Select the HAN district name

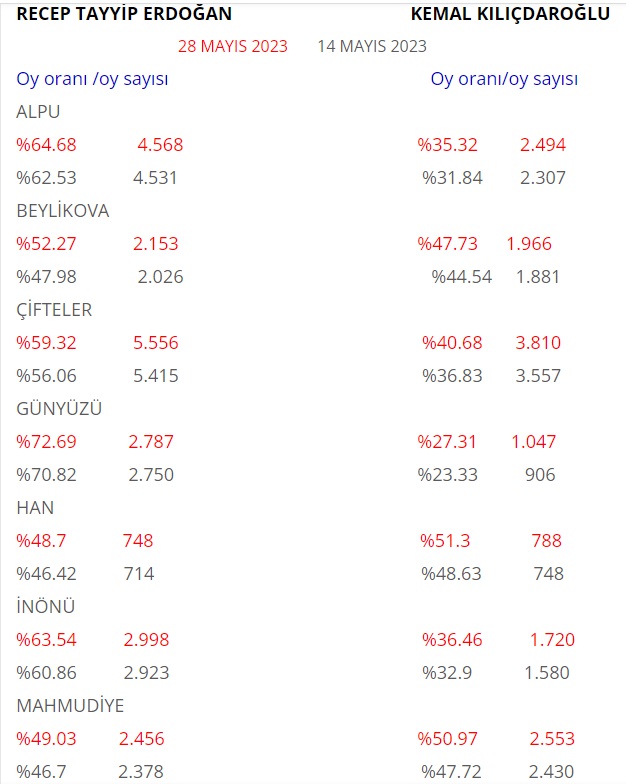click(x=35, y=508)
